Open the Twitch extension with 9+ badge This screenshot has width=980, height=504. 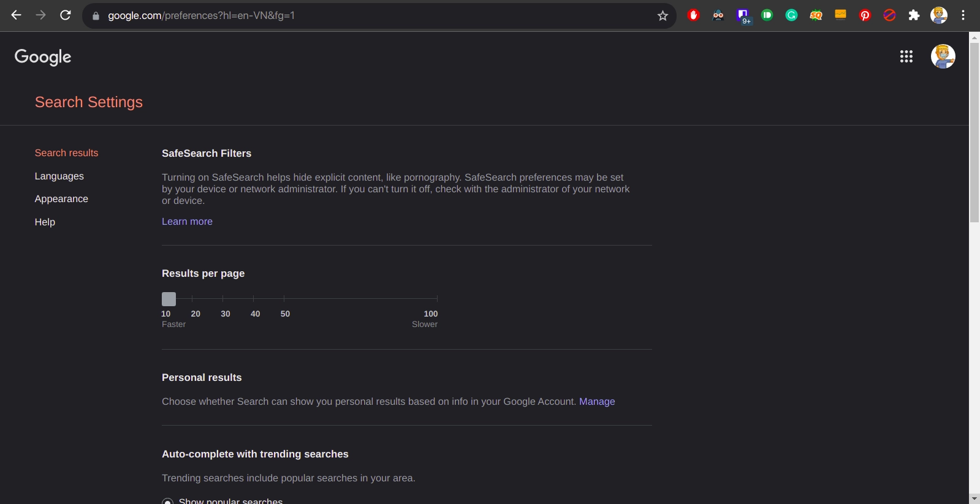coord(743,16)
